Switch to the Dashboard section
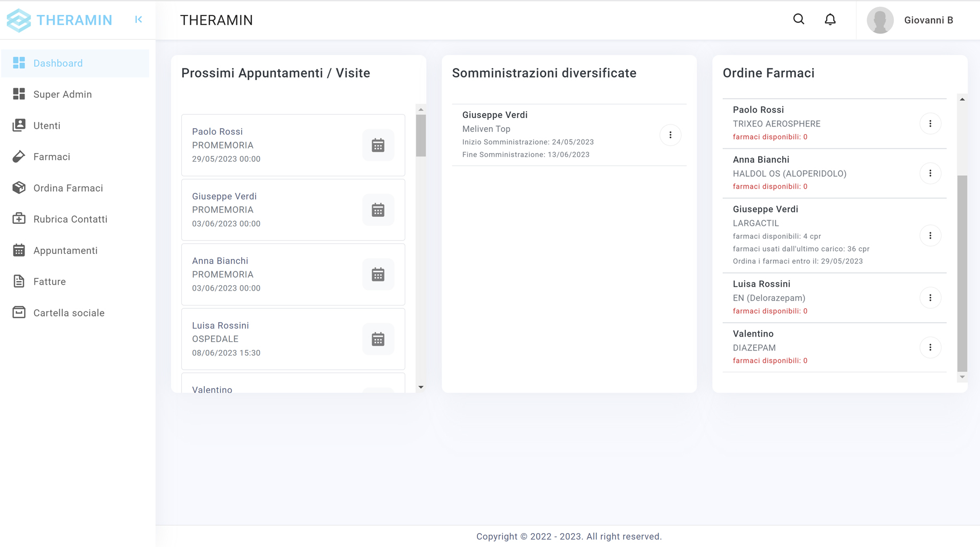Viewport: 980px width, 547px height. [x=58, y=63]
